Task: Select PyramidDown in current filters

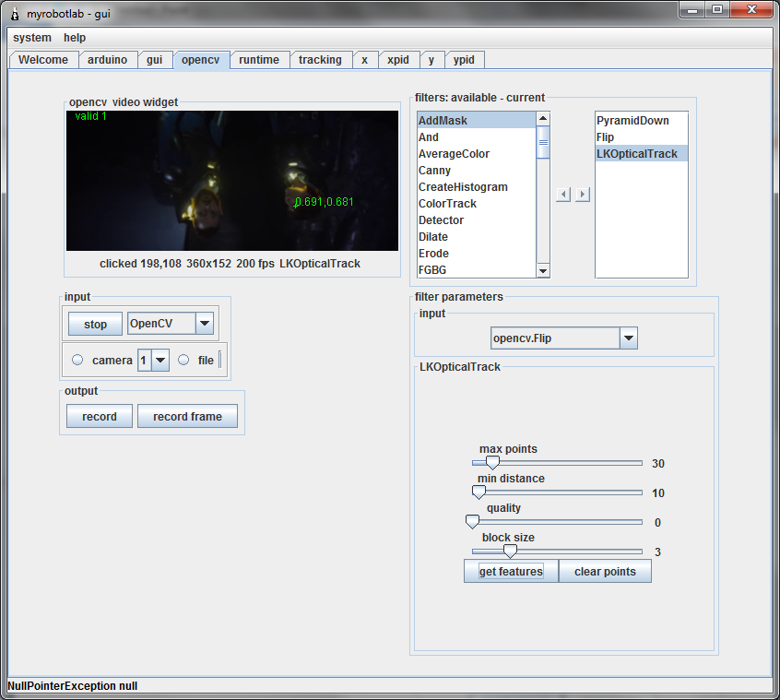Action: click(642, 121)
